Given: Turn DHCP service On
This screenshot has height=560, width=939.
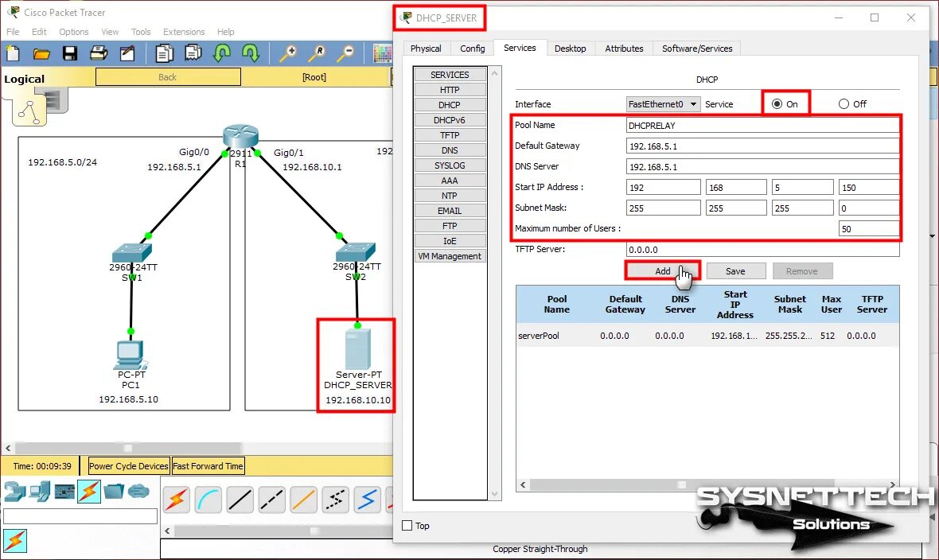Looking at the screenshot, I should point(777,103).
